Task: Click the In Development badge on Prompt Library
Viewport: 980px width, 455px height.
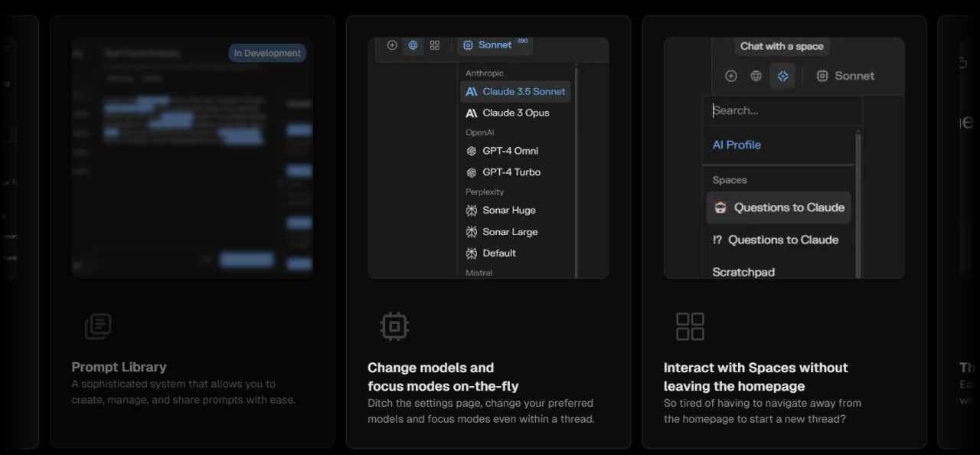Action: click(x=267, y=53)
